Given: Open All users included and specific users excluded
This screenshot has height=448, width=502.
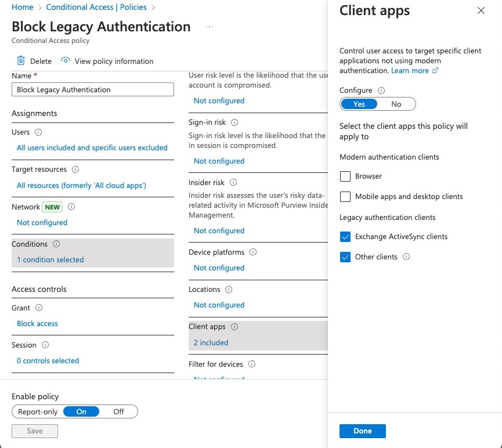Looking at the screenshot, I should click(92, 147).
